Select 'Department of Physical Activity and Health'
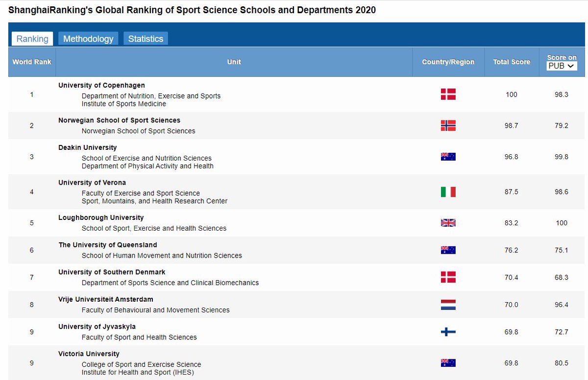588x380 pixels. pos(147,166)
